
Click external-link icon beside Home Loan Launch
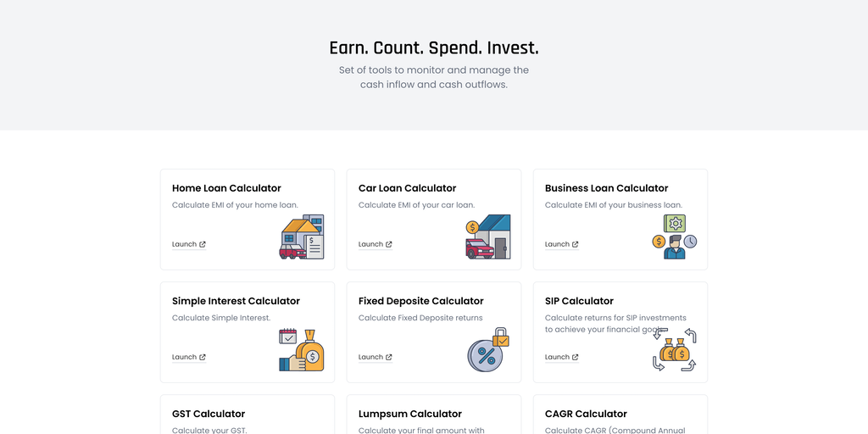203,244
